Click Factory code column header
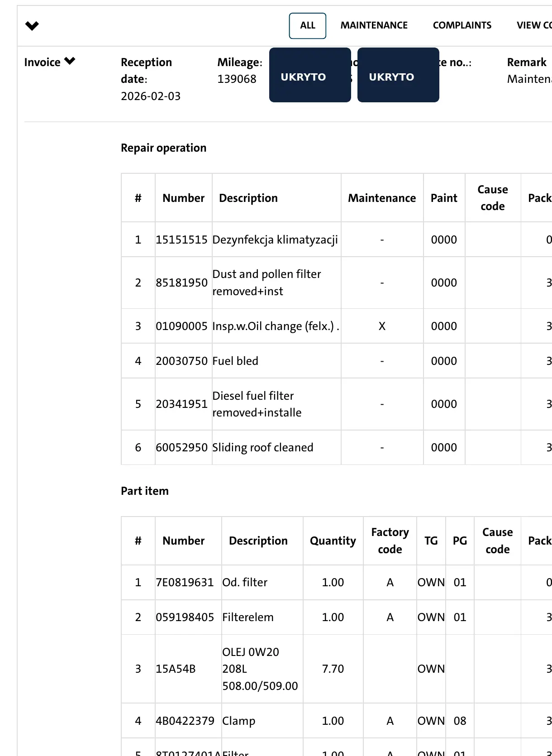 (x=390, y=541)
